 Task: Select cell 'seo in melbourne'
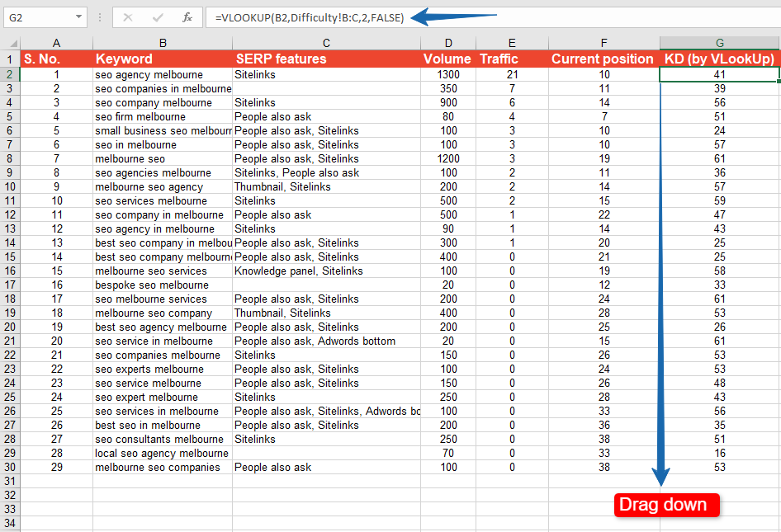163,145
